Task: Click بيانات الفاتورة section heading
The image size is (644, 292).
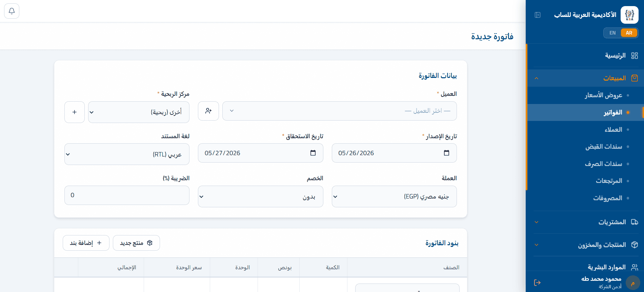Action: pyautogui.click(x=438, y=76)
